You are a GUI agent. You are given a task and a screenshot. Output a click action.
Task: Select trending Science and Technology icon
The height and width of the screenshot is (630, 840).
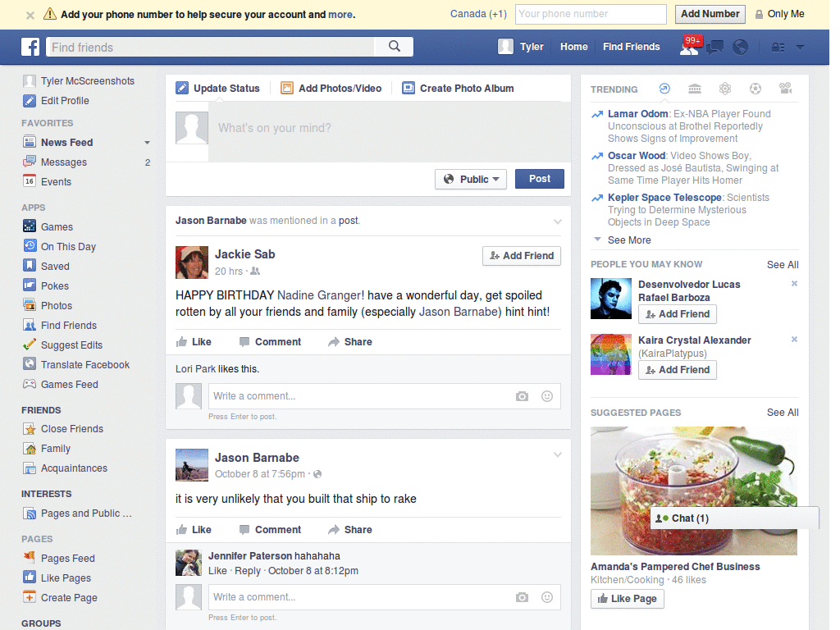(x=725, y=89)
